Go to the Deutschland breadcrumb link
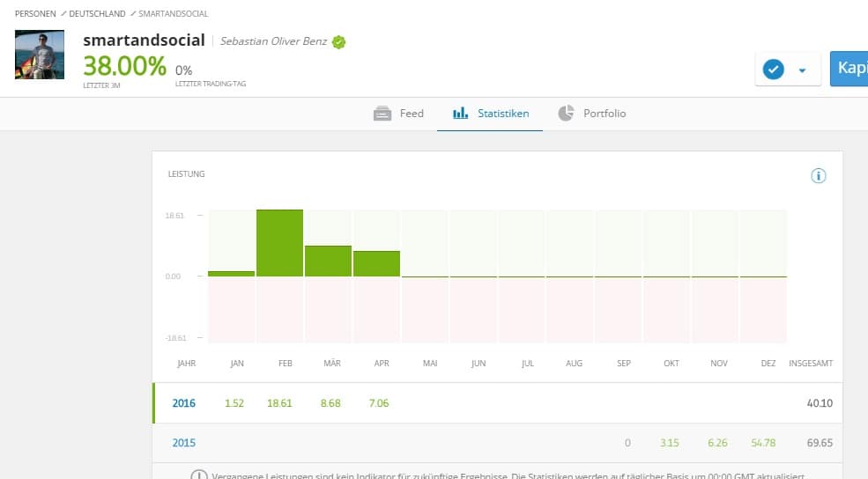This screenshot has width=868, height=479. tap(97, 15)
